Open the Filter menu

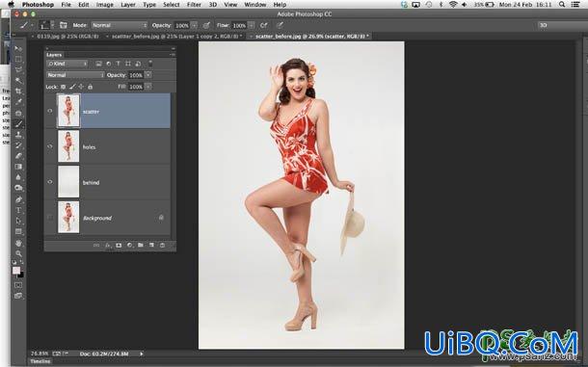[x=194, y=5]
